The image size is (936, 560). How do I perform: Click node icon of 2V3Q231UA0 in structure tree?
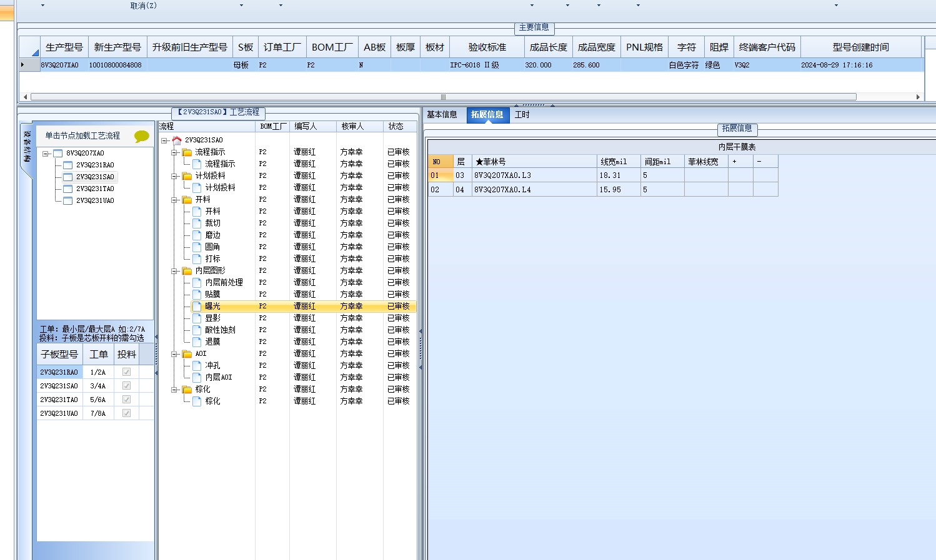click(68, 201)
